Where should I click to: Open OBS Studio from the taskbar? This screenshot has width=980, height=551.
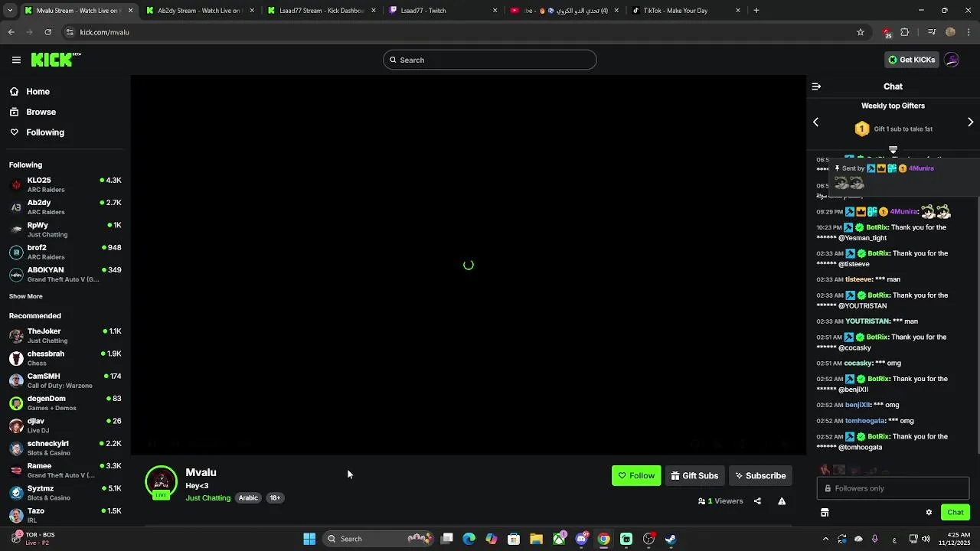[x=648, y=539]
